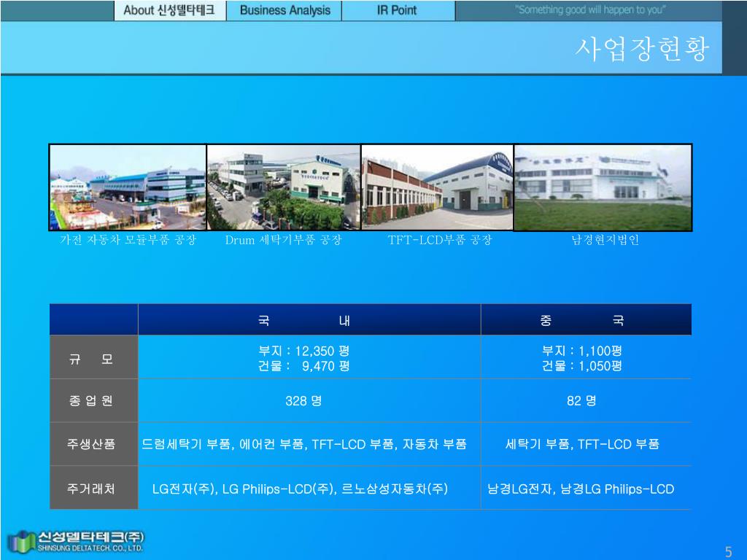Click the '건물 : 9,470 평' cell text
This screenshot has height=560, width=747.
pyautogui.click(x=304, y=366)
